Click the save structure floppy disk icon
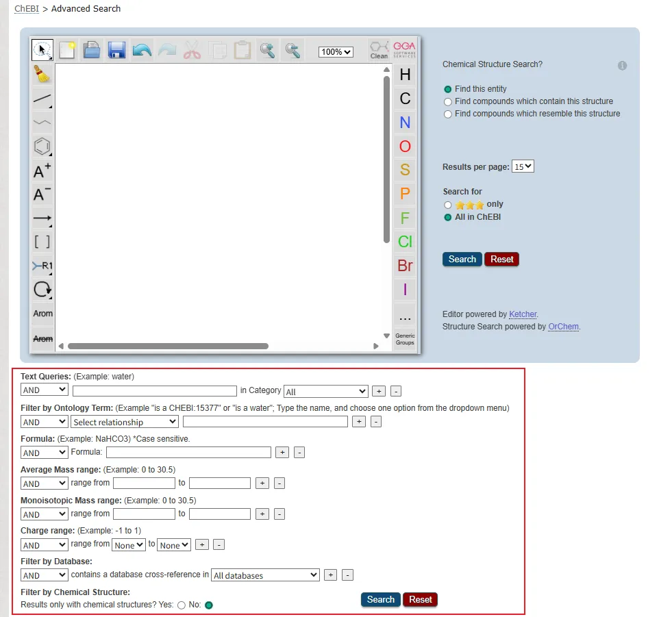The image size is (672, 617). (116, 50)
